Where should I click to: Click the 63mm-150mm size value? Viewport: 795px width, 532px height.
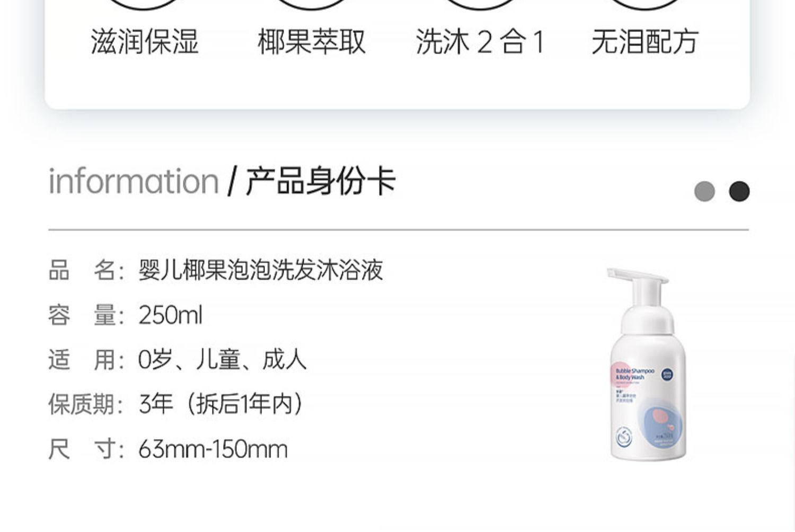point(213,450)
